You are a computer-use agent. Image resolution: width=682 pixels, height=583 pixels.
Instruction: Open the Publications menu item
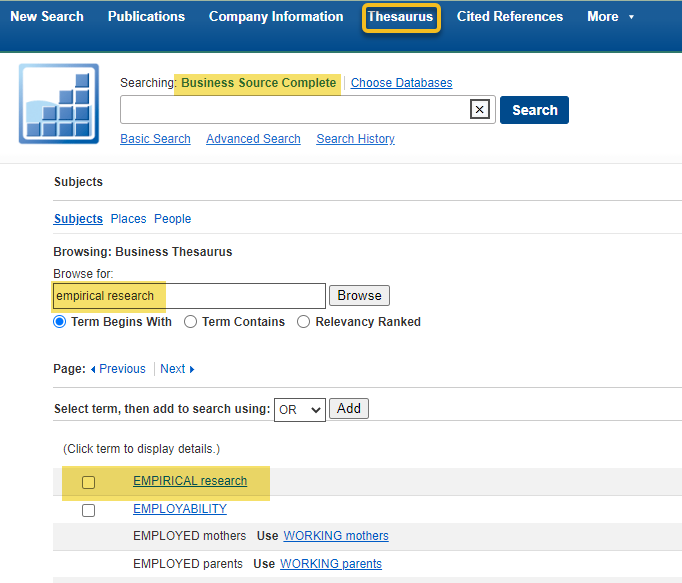pyautogui.click(x=146, y=17)
